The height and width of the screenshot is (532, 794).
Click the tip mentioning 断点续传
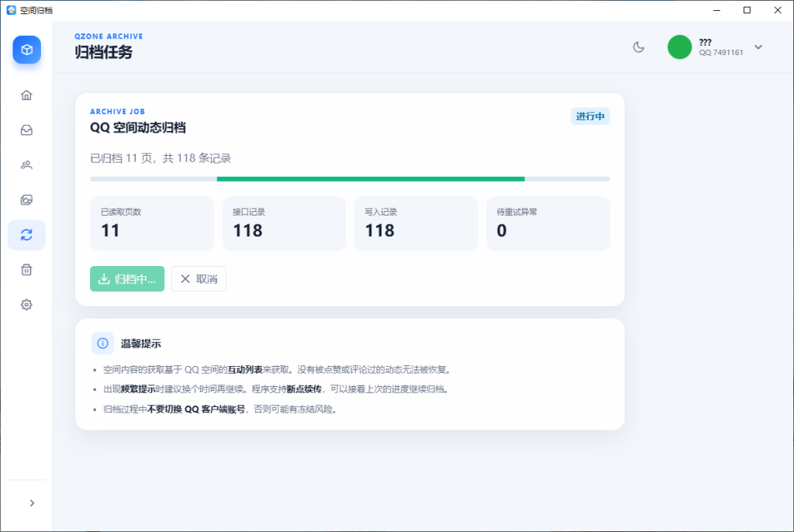277,389
